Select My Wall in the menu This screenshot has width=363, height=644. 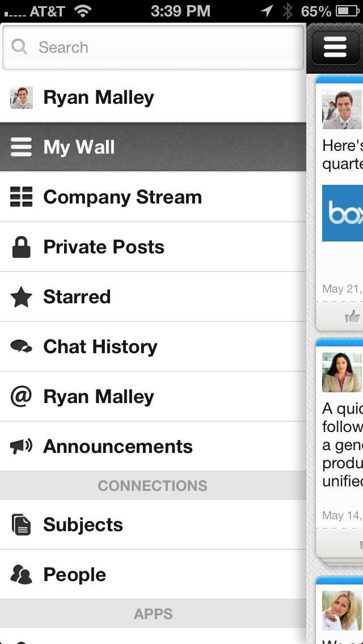pyautogui.click(x=79, y=147)
